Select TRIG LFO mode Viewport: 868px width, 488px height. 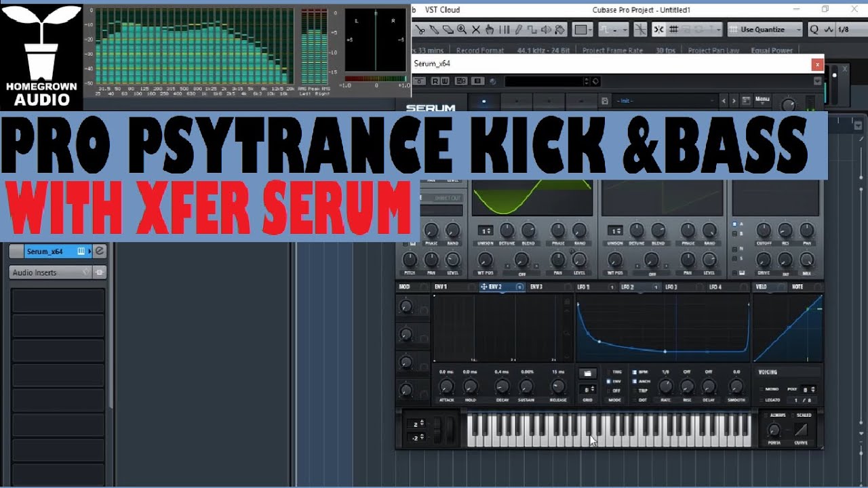point(608,371)
